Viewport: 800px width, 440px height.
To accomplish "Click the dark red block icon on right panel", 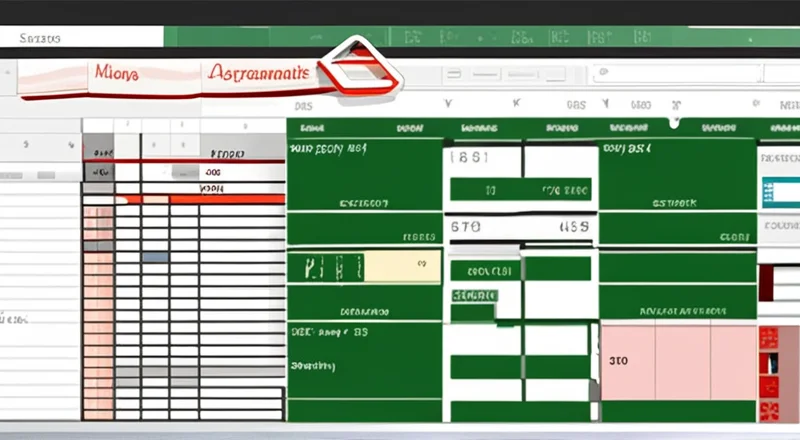I will 766,283.
